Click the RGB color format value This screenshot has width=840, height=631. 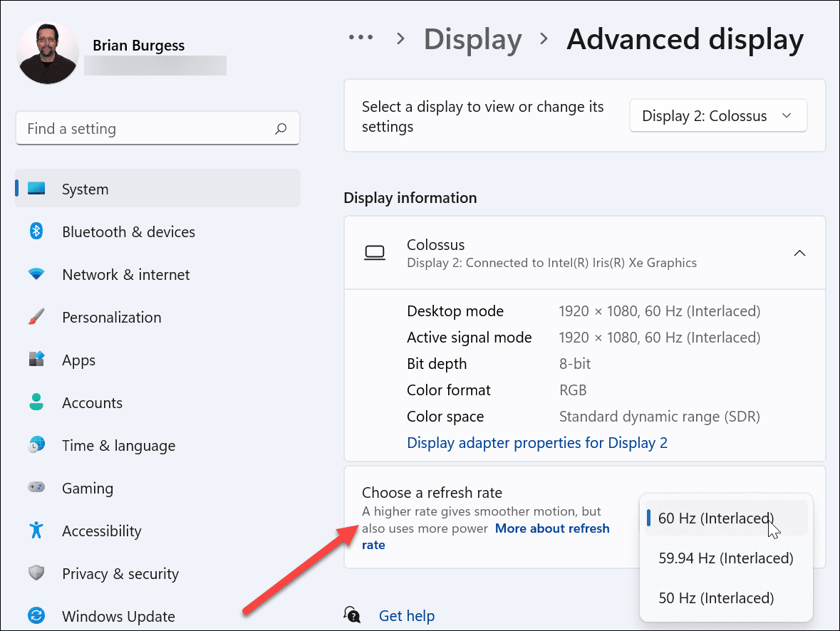573,390
